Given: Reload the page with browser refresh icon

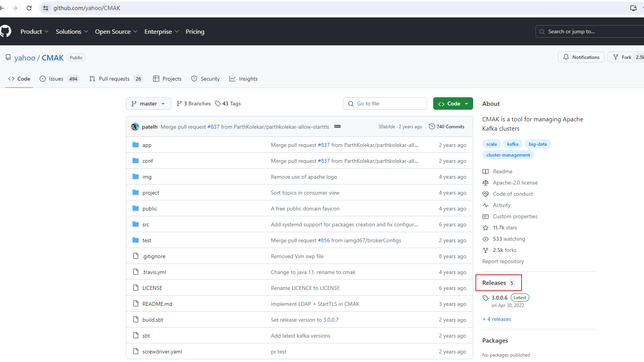Looking at the screenshot, I should click(x=29, y=8).
